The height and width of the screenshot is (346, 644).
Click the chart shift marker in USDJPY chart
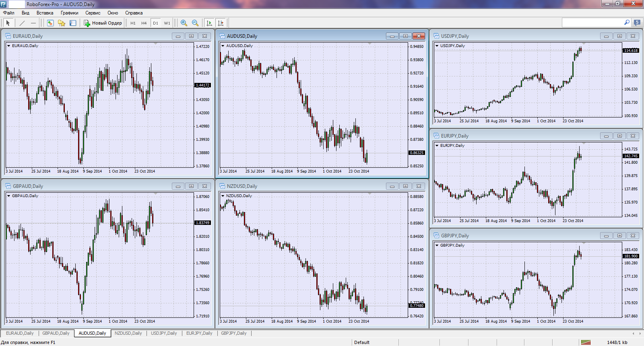click(584, 43)
